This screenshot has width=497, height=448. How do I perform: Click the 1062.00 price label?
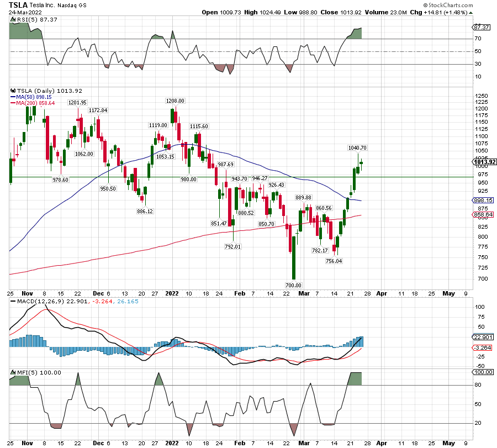pyautogui.click(x=84, y=154)
